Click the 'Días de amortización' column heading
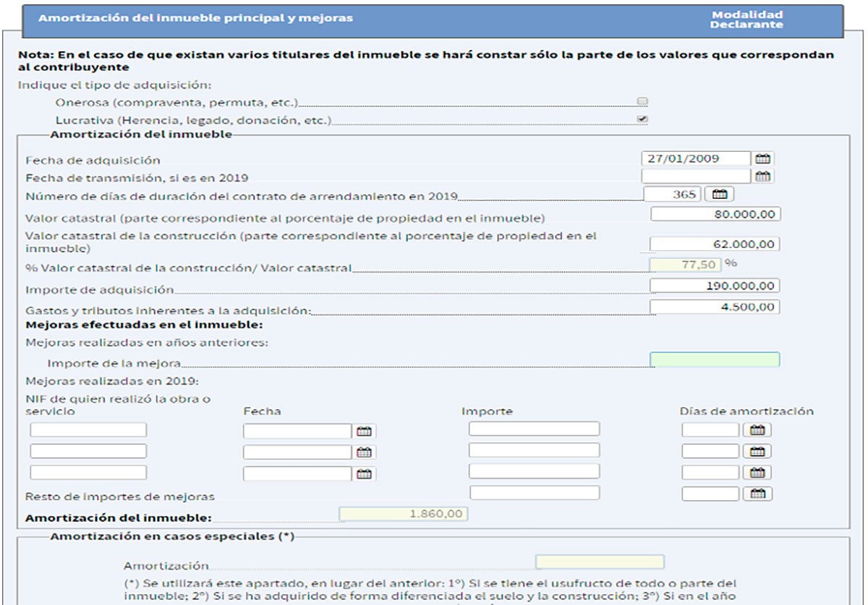 (x=746, y=411)
